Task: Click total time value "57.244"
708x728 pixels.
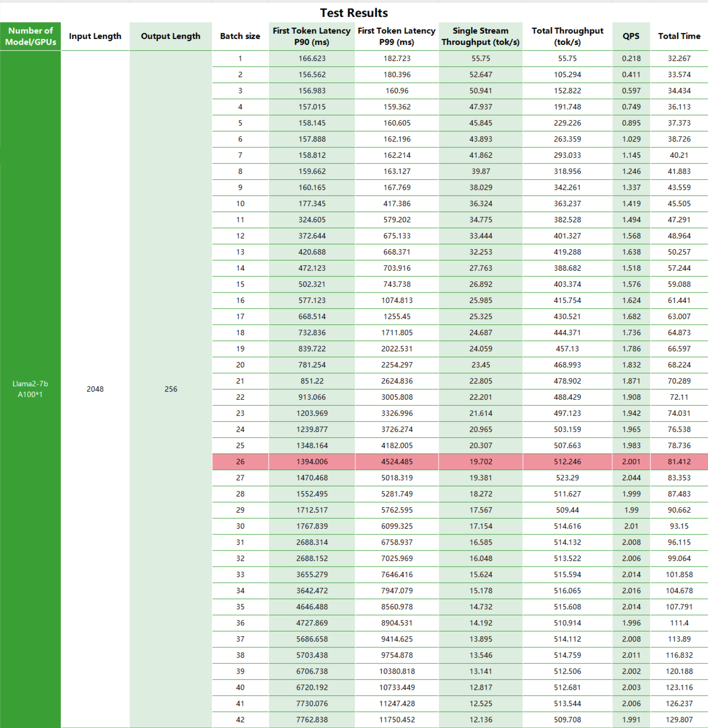Action: (679, 268)
